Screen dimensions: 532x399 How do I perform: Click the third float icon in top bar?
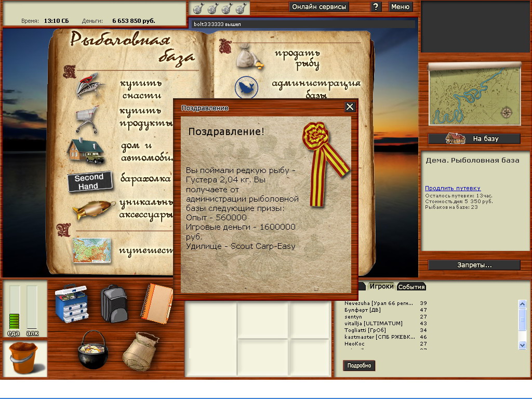pyautogui.click(x=227, y=8)
